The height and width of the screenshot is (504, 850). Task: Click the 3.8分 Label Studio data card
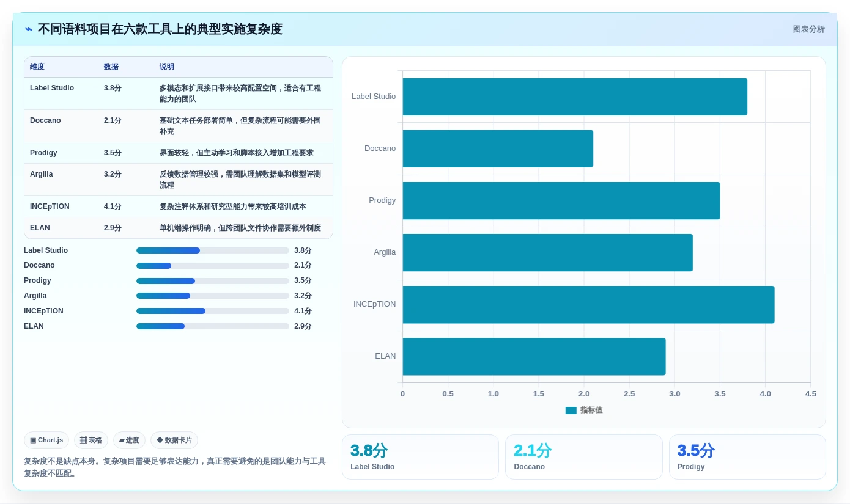(421, 457)
